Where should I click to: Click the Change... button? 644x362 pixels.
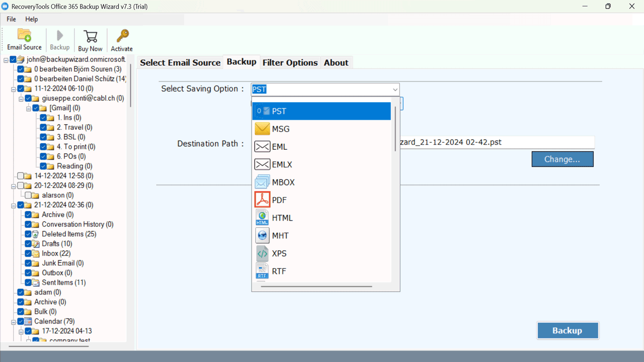562,159
